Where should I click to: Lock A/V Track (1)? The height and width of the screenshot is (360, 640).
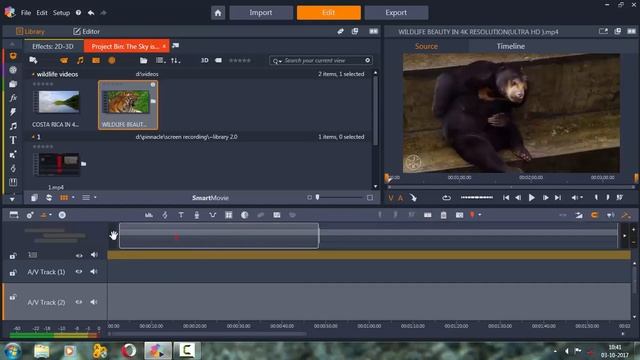coord(13,273)
